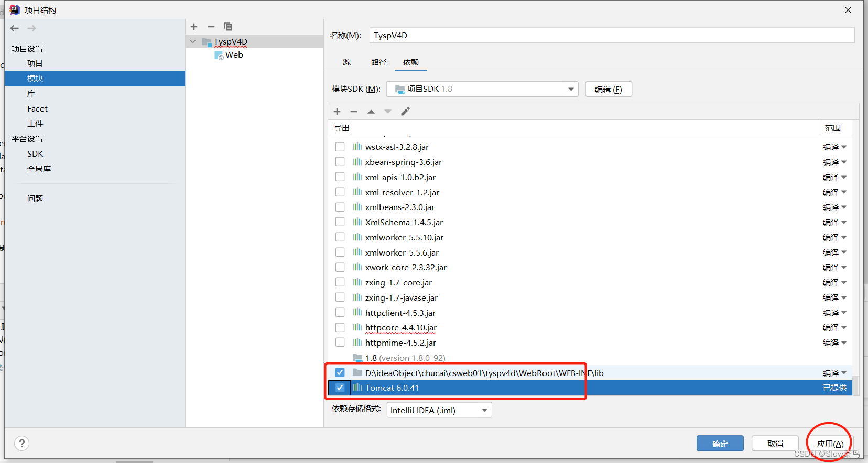The height and width of the screenshot is (463, 868).
Task: Move dependency down with arrow icon
Action: (x=388, y=112)
